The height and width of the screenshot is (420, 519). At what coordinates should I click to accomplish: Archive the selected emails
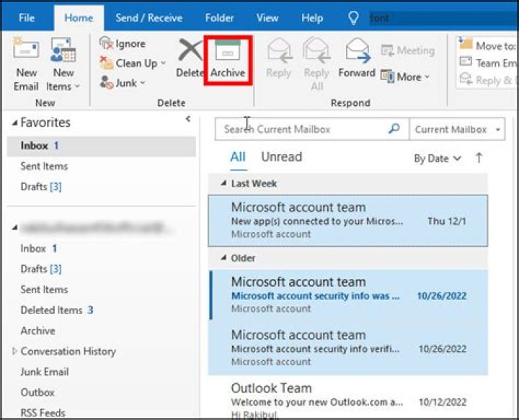228,60
